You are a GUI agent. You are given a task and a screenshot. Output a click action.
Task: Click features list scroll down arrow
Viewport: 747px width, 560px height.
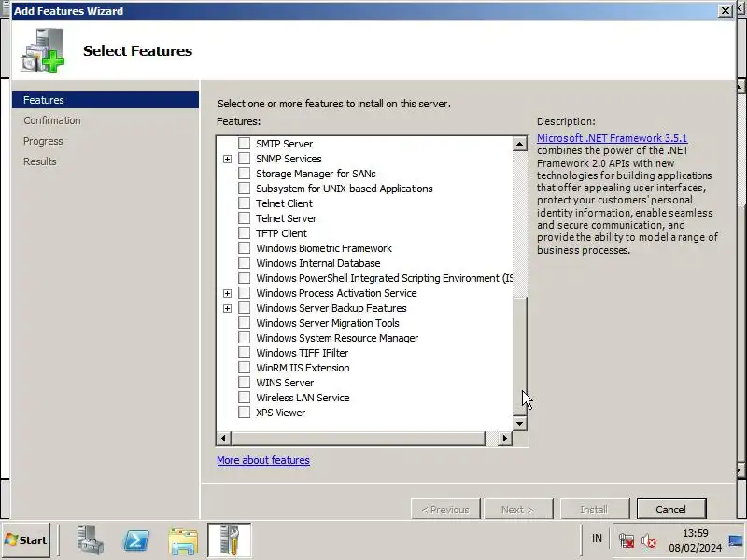[520, 423]
